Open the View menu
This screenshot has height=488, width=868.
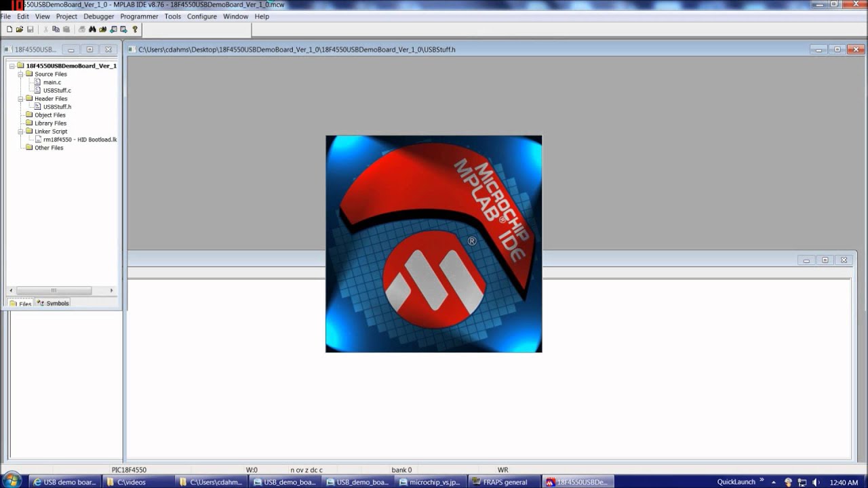coord(42,16)
